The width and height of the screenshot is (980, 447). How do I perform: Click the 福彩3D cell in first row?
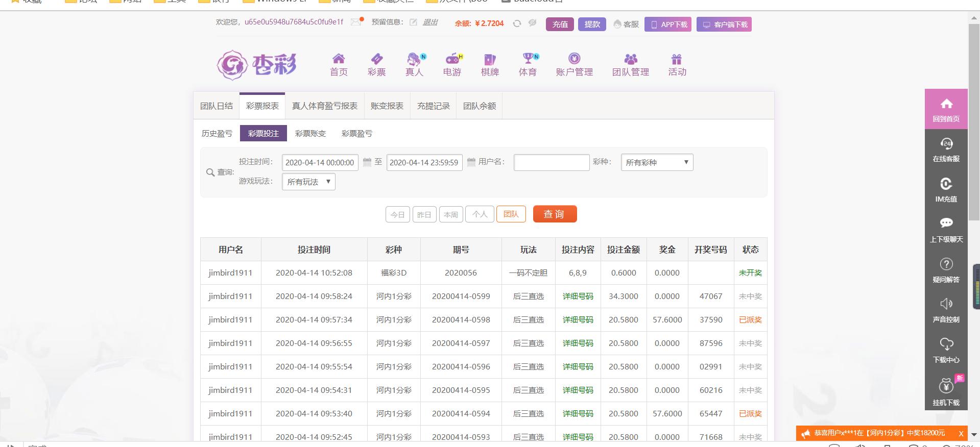point(394,272)
